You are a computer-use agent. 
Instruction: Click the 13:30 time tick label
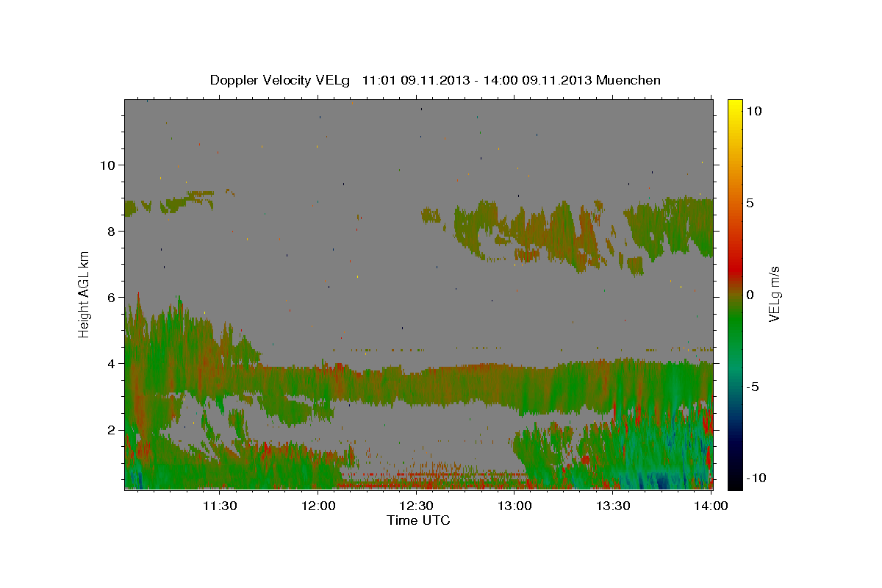[613, 506]
